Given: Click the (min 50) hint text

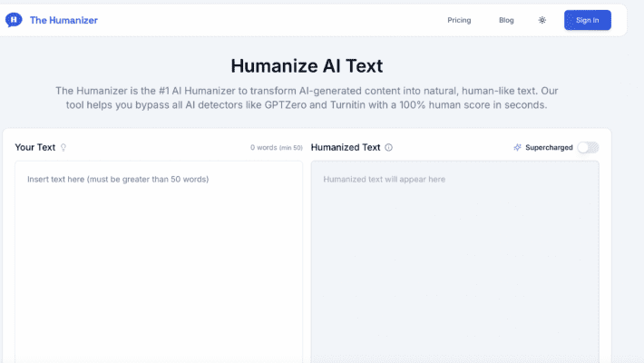Looking at the screenshot, I should click(x=291, y=148).
